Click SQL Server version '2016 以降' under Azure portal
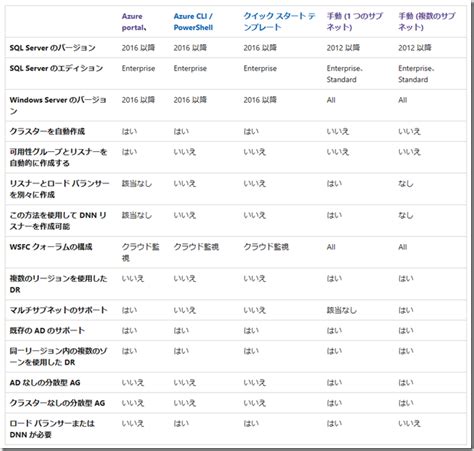This screenshot has width=474, height=451. (138, 48)
